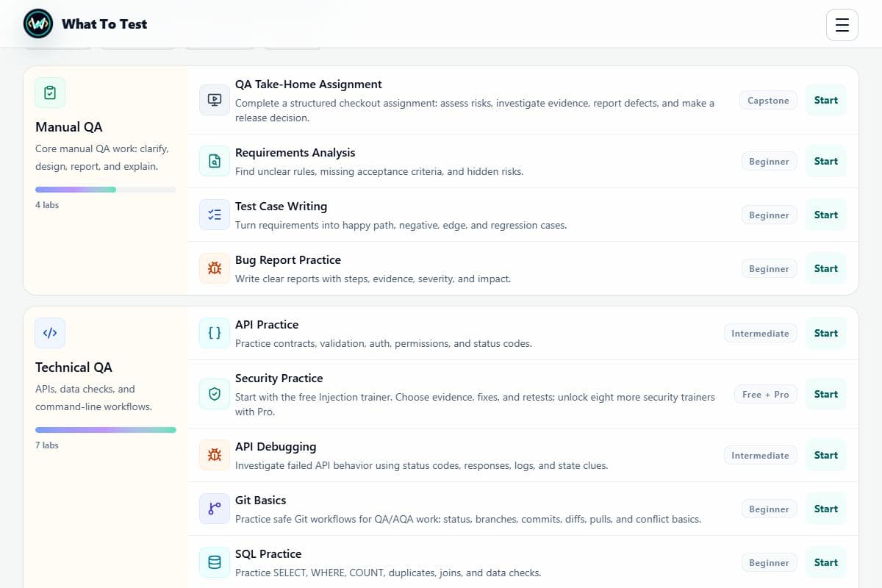Click the Test Case Writing checklist icon
Screen dimensions: 882x588
(x=215, y=215)
